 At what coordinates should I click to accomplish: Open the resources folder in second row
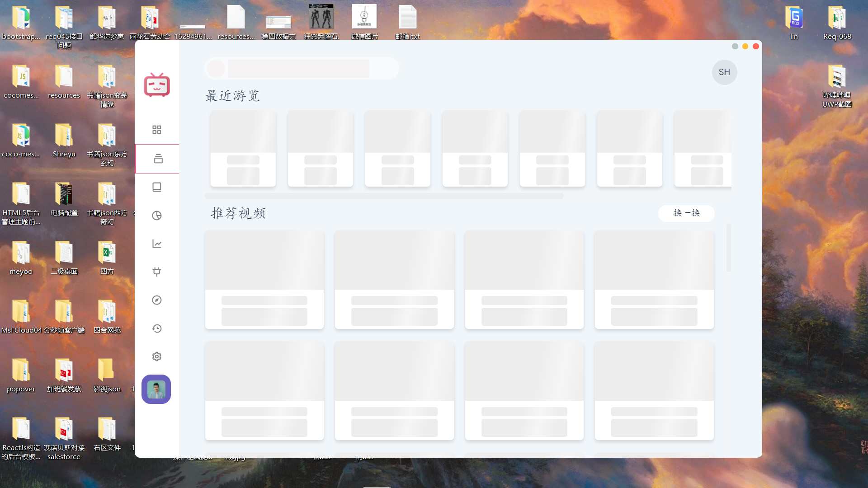64,81
